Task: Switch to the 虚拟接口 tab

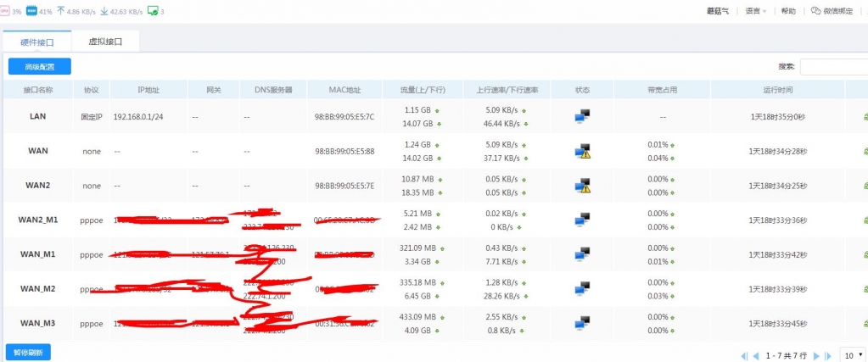Action: click(x=105, y=41)
